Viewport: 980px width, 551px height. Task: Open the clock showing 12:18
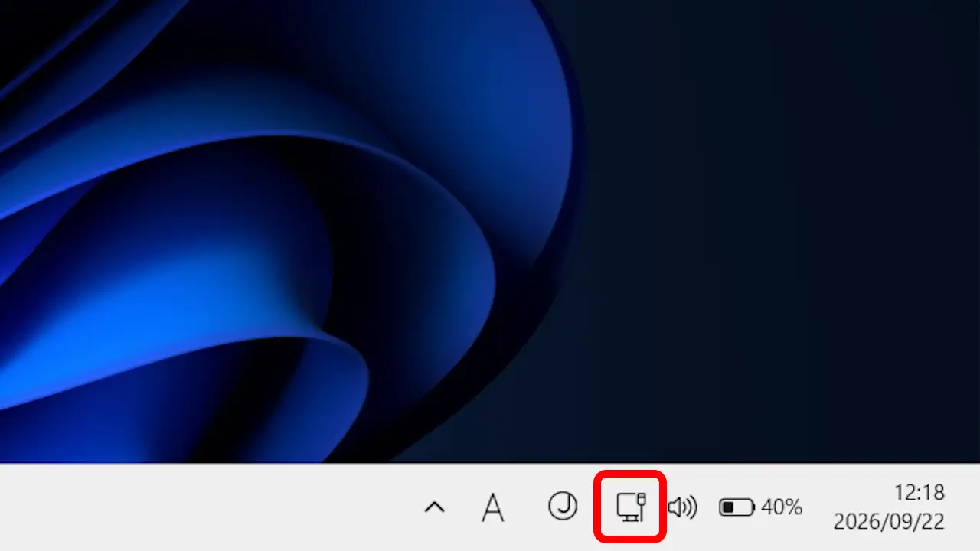pos(919,492)
